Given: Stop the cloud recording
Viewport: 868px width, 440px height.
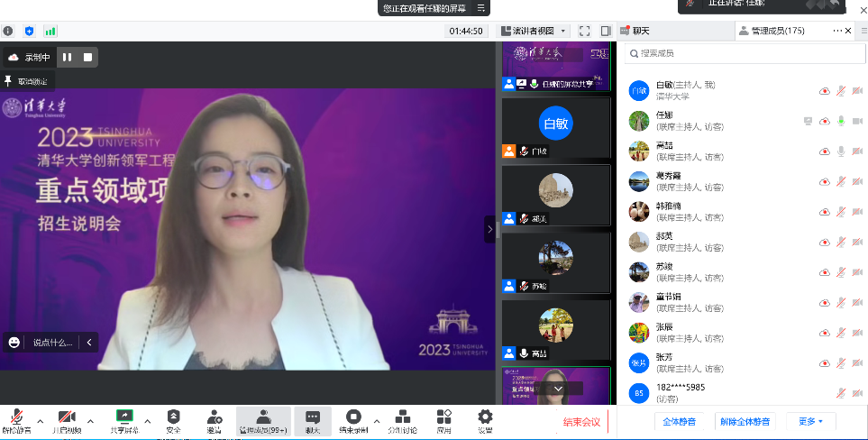Looking at the screenshot, I should click(x=87, y=57).
